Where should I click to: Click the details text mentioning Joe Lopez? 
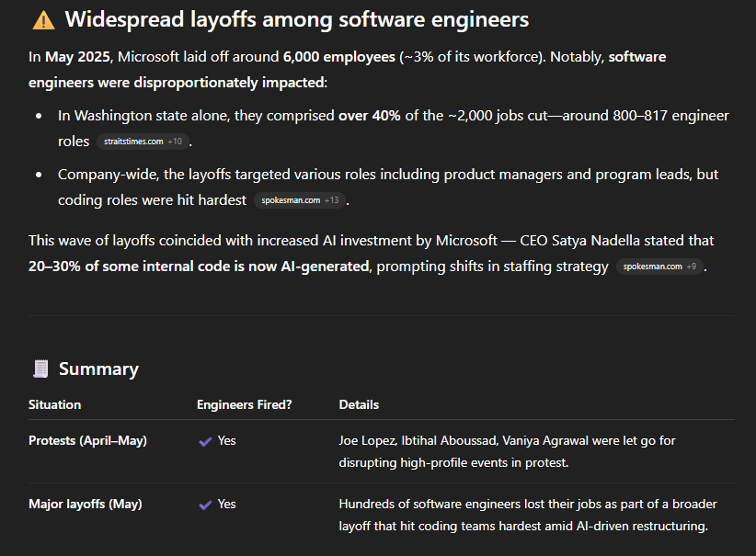(507, 451)
